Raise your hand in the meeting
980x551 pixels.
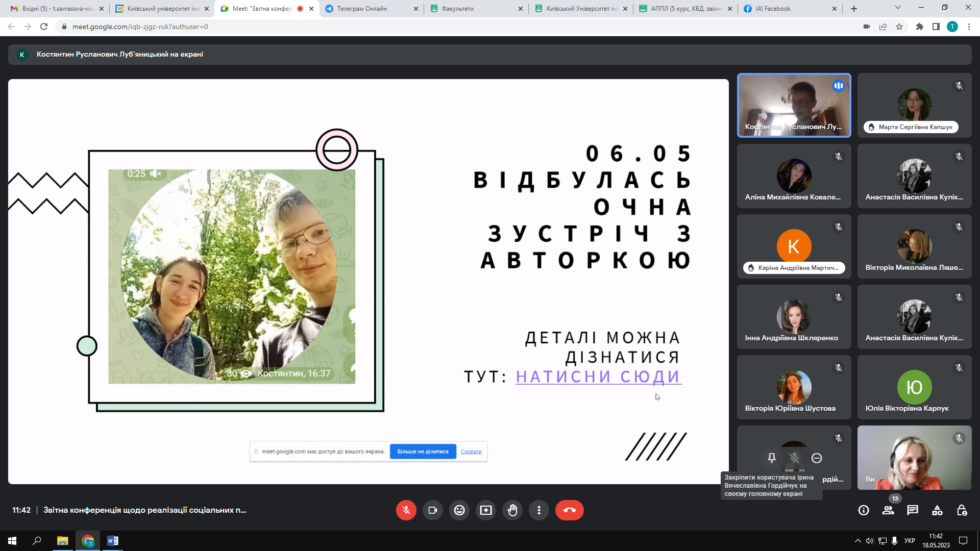[x=512, y=510]
